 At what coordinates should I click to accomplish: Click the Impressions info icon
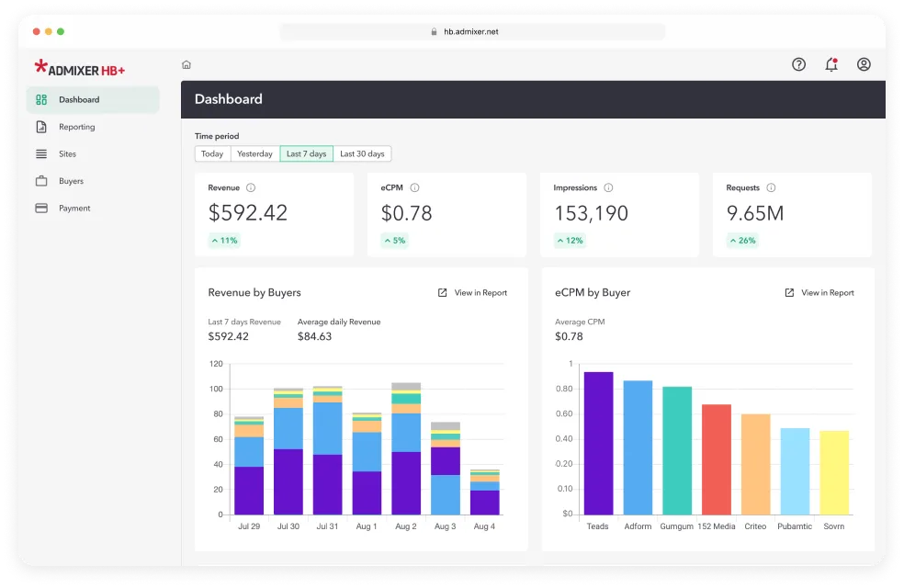[x=608, y=188]
